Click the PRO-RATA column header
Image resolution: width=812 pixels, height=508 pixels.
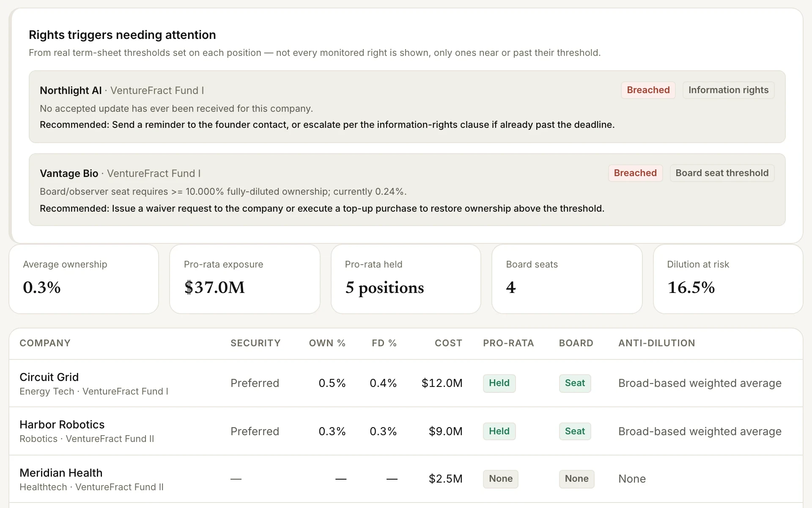coord(508,343)
